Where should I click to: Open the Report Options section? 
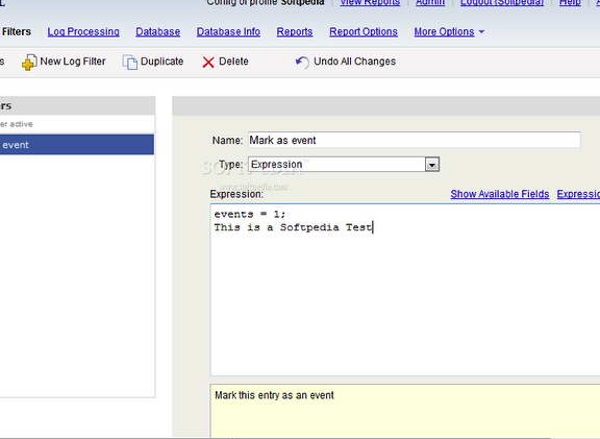pyautogui.click(x=363, y=32)
